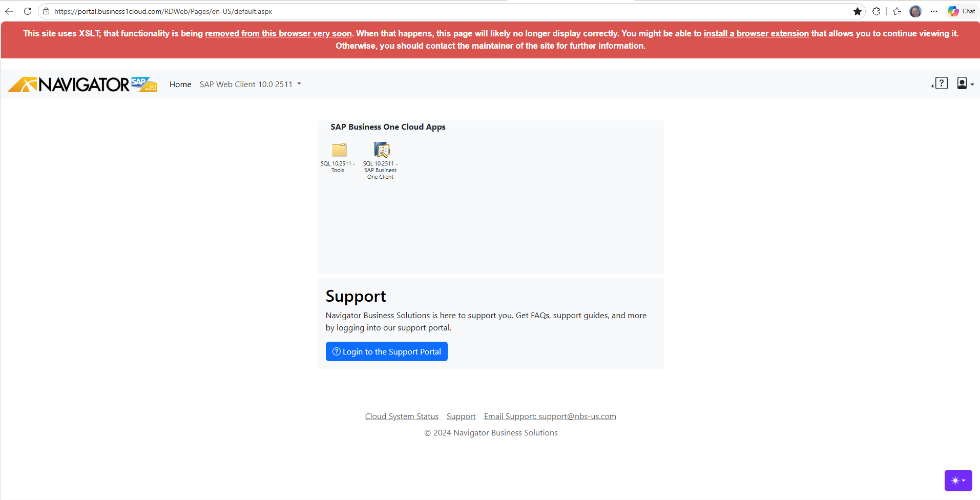Launch SQL 10.2511 - SAP Business One Client
Image resolution: width=980 pixels, height=500 pixels.
pos(381,161)
